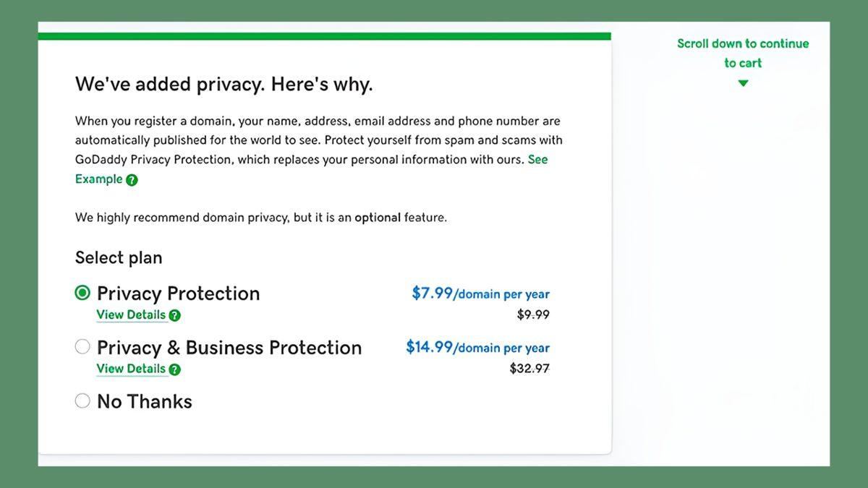Open the See Example link

(537, 160)
